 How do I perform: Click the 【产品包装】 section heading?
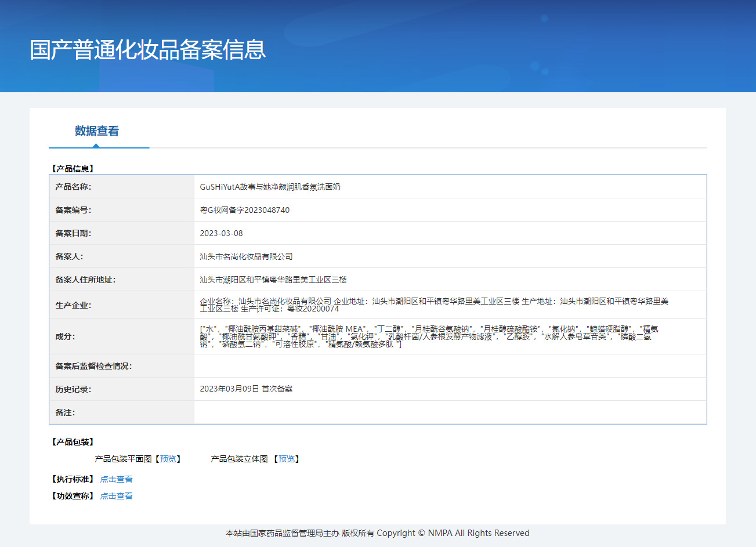[73, 442]
